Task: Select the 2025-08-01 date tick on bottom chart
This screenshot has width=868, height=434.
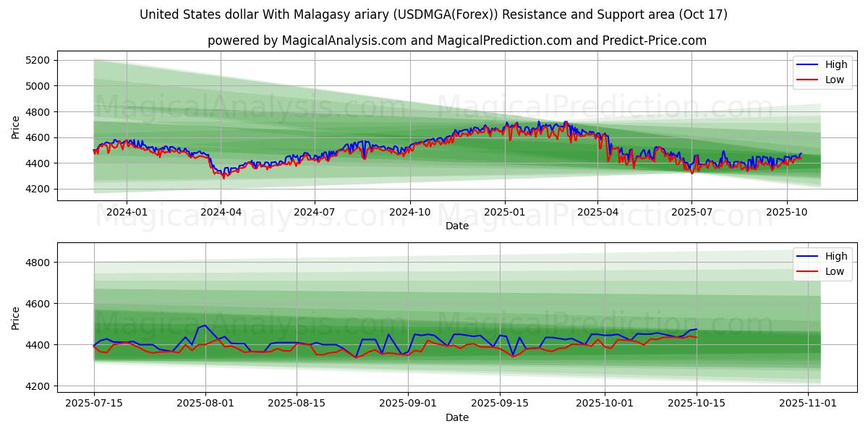Action: [x=205, y=404]
